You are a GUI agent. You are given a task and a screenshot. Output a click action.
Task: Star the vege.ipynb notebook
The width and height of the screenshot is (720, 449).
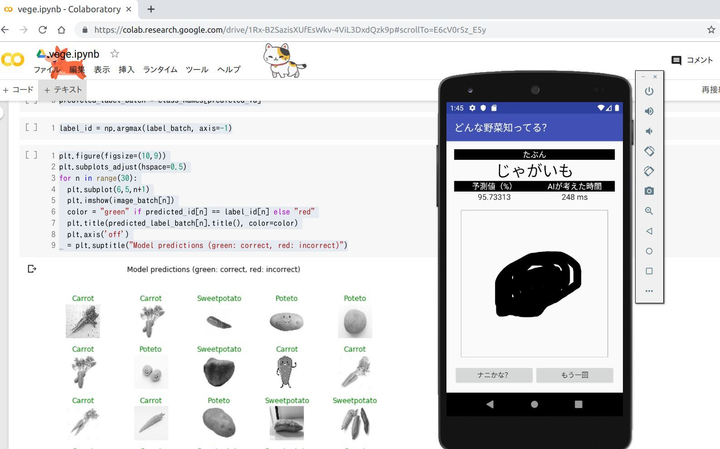click(115, 54)
